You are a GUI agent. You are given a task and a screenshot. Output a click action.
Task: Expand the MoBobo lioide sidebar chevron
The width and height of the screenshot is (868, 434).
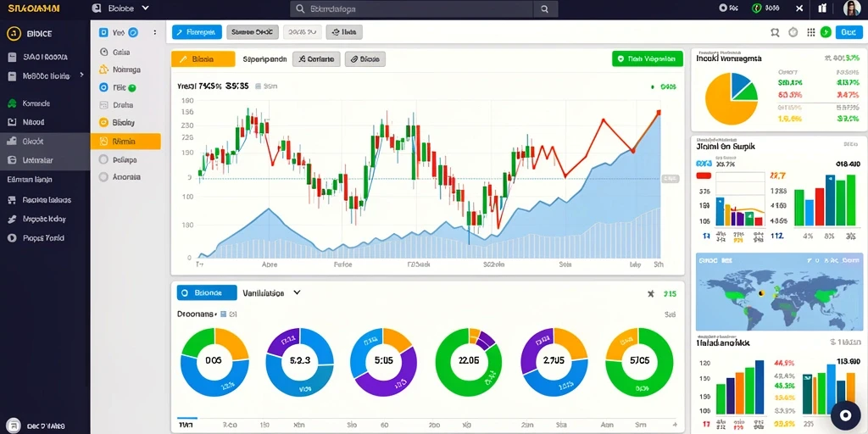pyautogui.click(x=82, y=75)
